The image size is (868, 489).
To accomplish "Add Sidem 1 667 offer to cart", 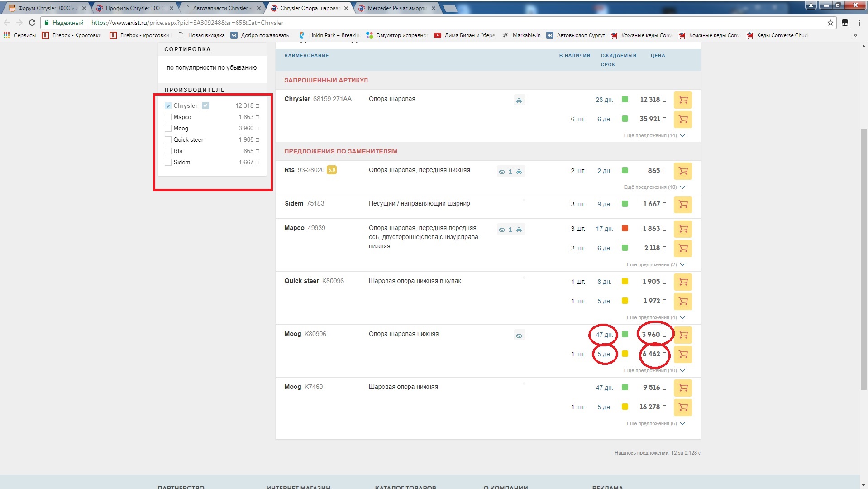I will click(683, 205).
